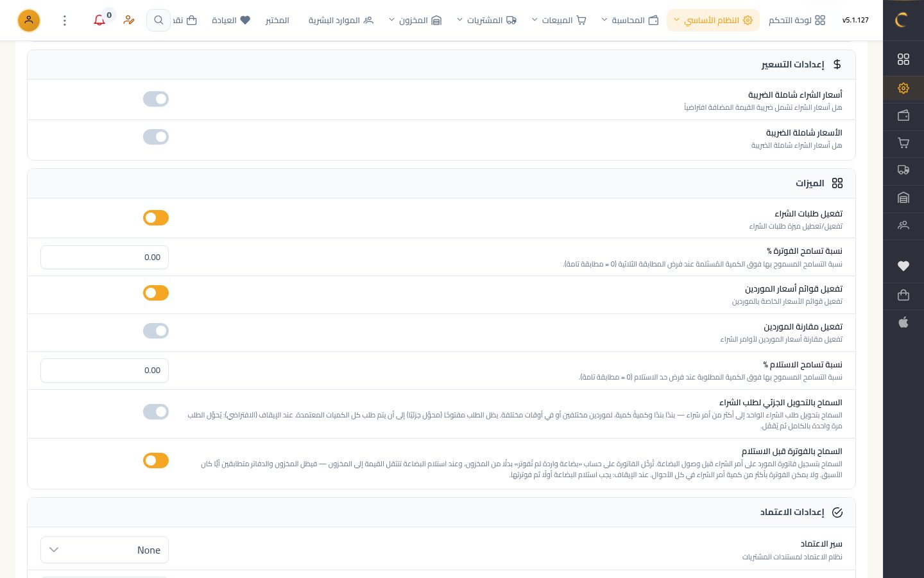The width and height of the screenshot is (924, 578).
Task: Open the human resources people icon in the sidebar
Action: [x=903, y=225]
